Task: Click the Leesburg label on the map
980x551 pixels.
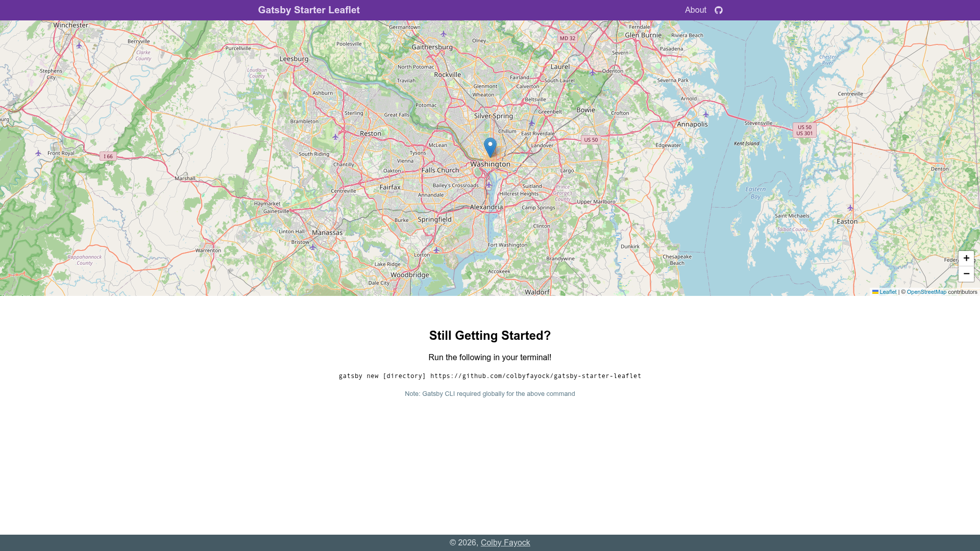Action: [x=294, y=59]
